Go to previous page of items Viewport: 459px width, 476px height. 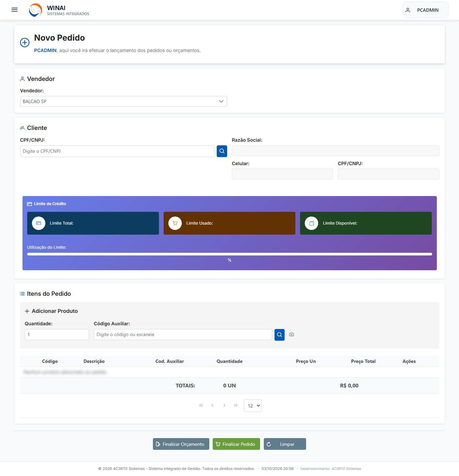point(212,406)
